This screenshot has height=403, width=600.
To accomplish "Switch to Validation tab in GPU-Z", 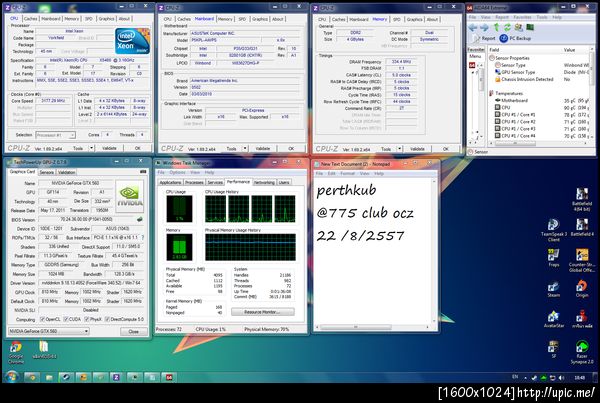I will coord(66,173).
